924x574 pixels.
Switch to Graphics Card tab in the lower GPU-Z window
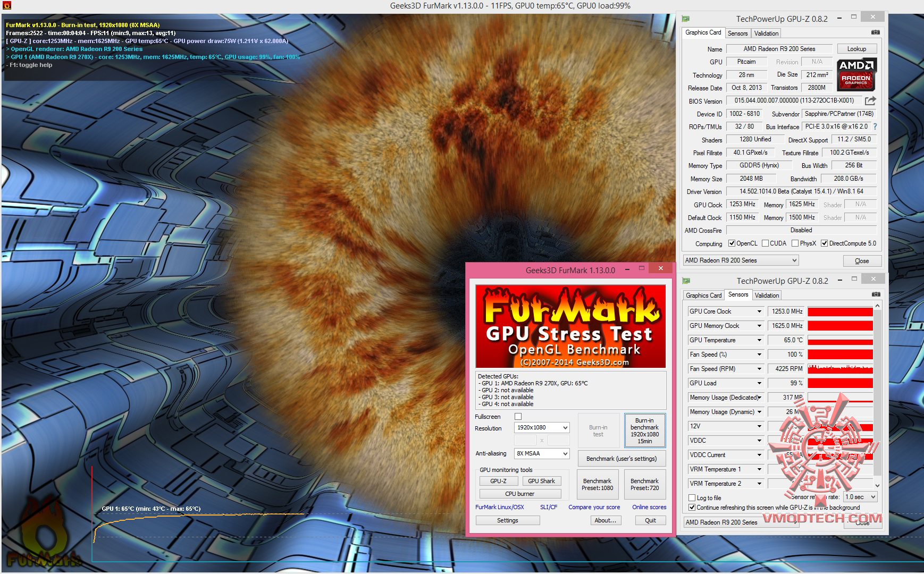click(x=704, y=296)
